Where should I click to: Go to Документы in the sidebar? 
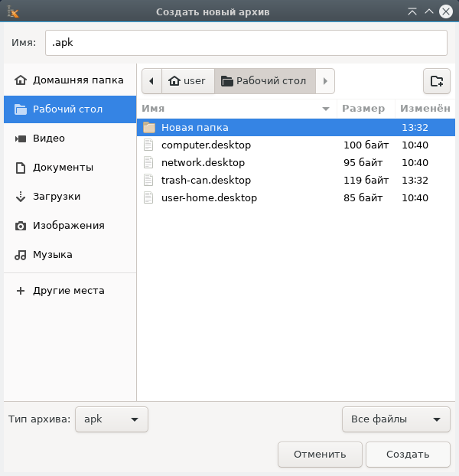pos(63,168)
